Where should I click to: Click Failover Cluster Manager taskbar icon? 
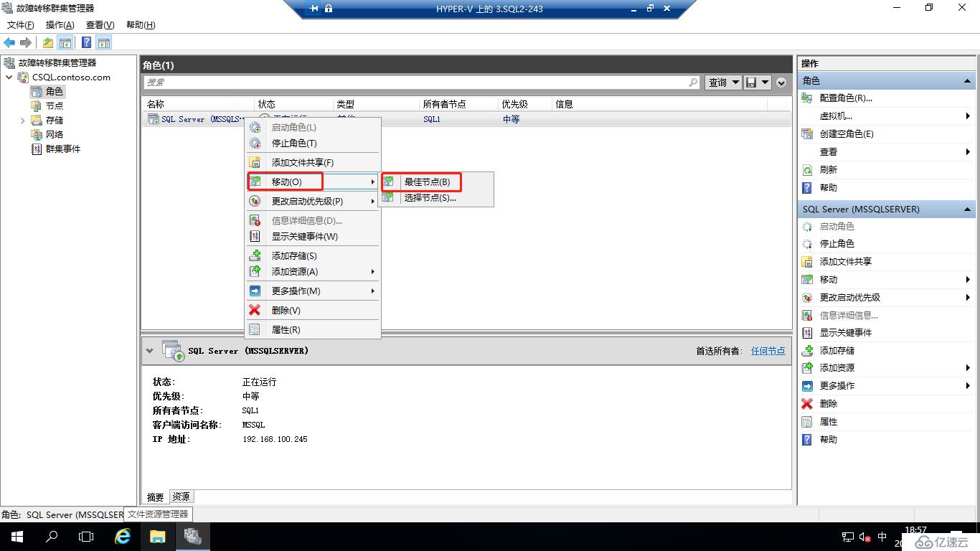192,537
